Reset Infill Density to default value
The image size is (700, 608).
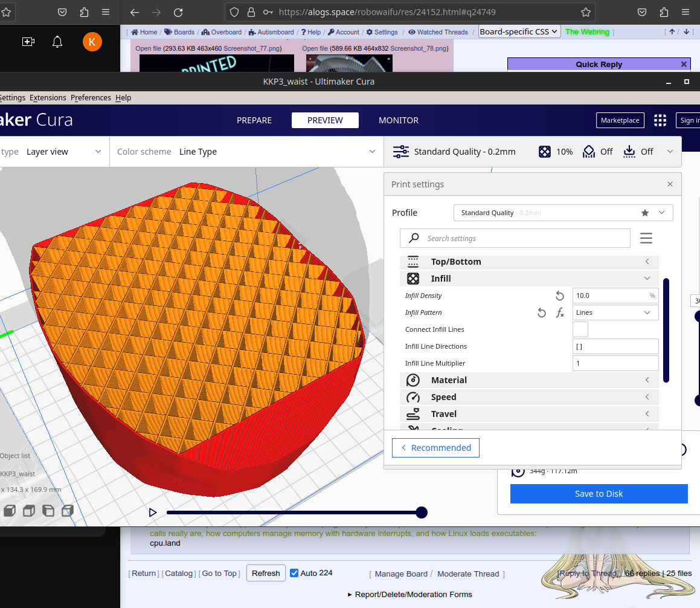point(559,296)
